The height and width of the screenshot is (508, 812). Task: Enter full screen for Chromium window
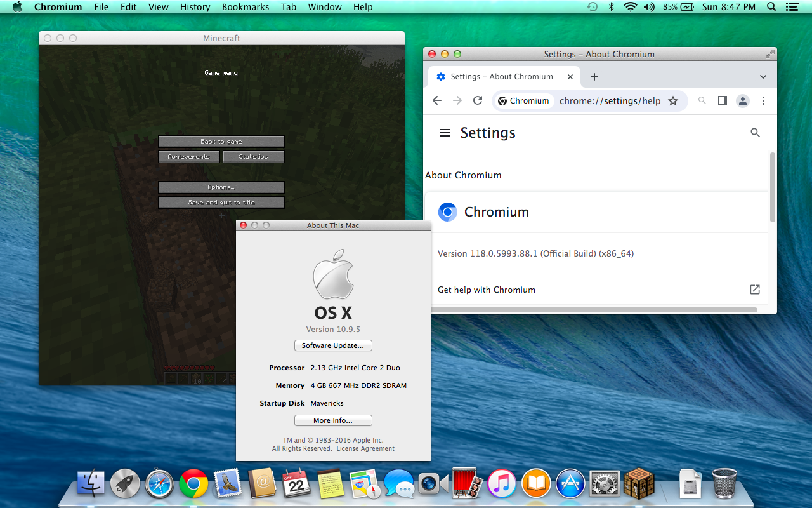769,54
